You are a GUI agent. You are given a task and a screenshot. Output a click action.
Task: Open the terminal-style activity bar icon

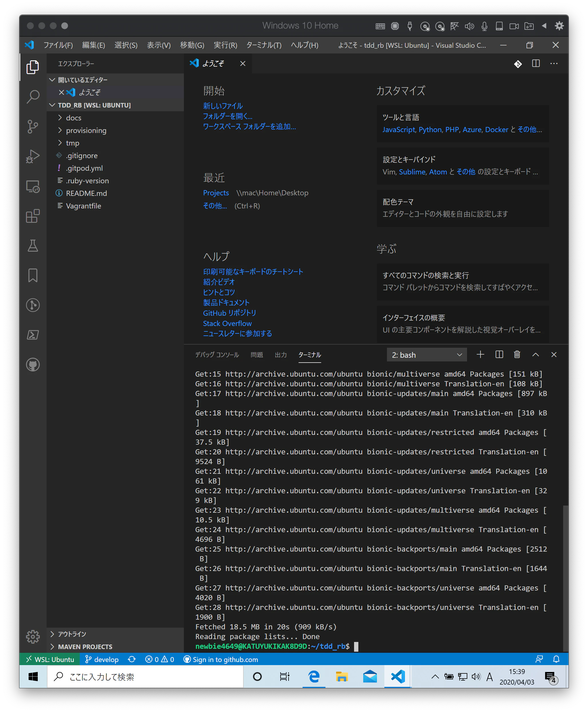33,335
